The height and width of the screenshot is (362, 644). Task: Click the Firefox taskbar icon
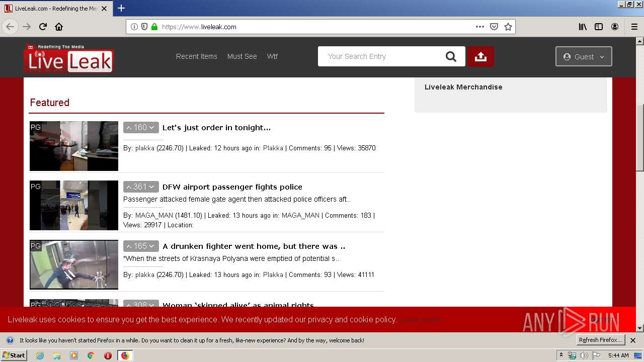click(125, 355)
